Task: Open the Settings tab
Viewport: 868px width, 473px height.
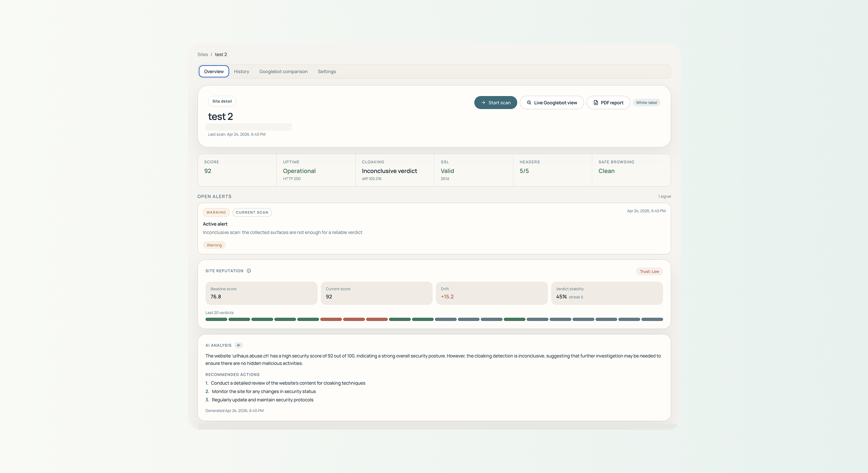Action: click(327, 71)
